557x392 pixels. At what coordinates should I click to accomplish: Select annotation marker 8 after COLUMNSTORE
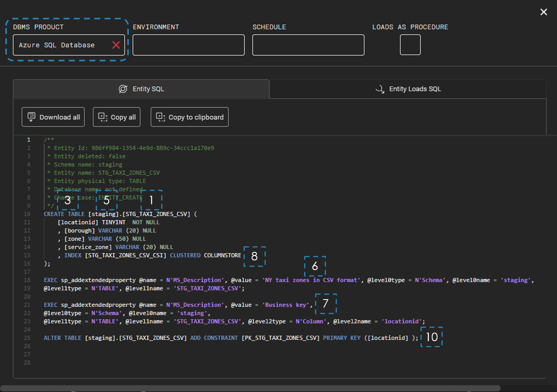254,256
